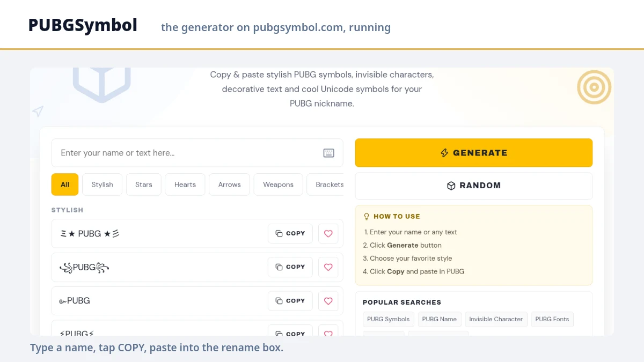Click the STYLISH section heading

pos(67,210)
